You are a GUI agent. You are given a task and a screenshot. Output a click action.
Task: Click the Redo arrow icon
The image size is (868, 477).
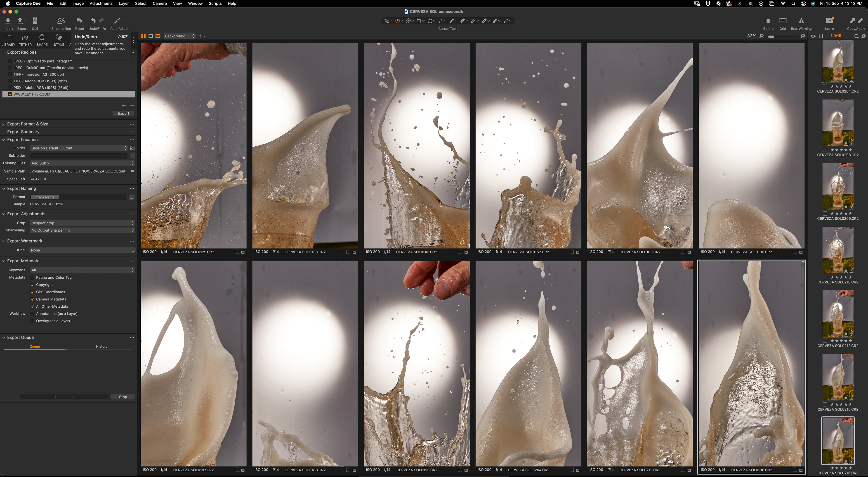pos(101,21)
